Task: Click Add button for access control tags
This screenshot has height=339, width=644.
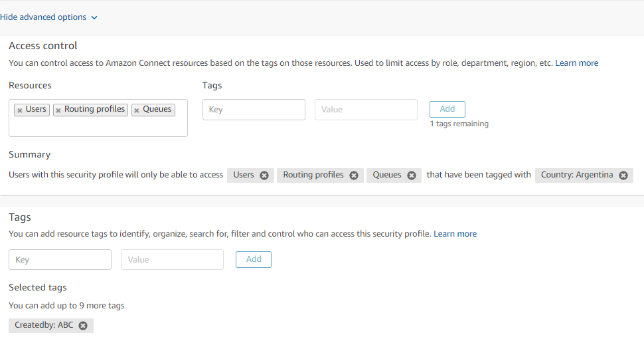Action: [x=447, y=109]
